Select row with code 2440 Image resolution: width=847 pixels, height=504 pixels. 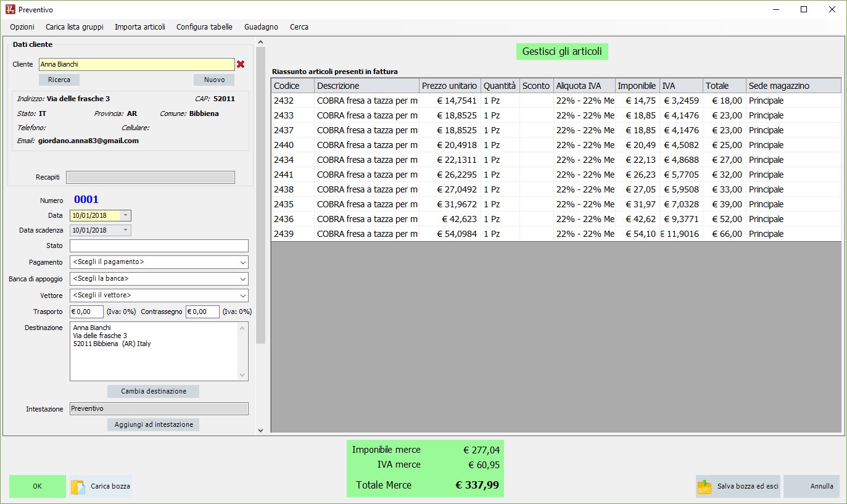click(556, 145)
